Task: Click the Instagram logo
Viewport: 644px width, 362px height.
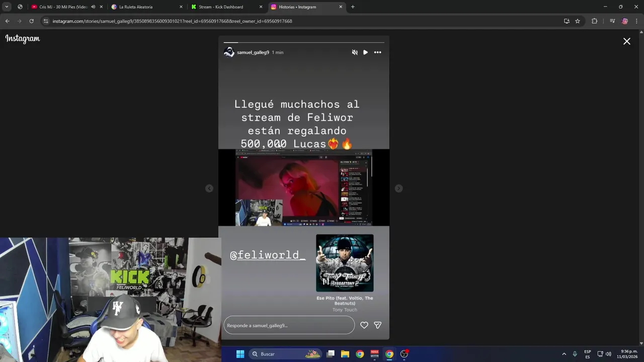Action: coord(23,39)
